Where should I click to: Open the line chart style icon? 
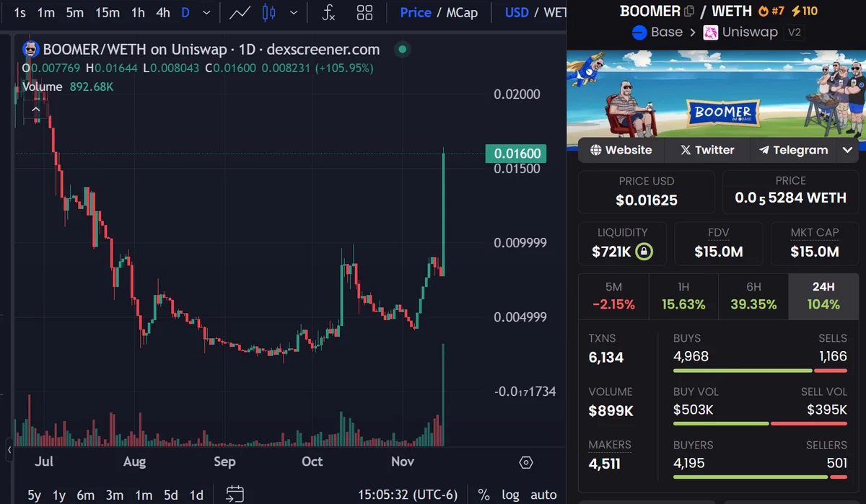pyautogui.click(x=240, y=12)
